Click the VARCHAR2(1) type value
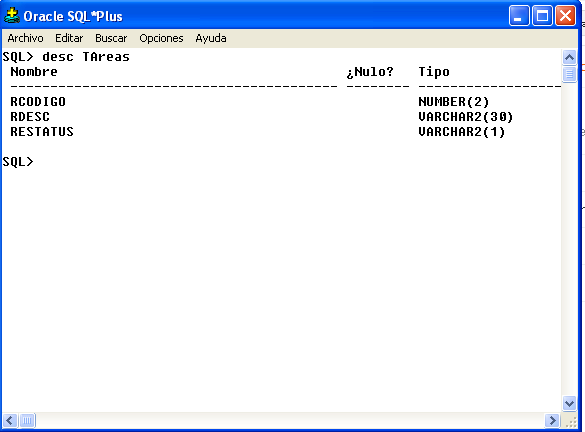585x432 pixels. [x=462, y=132]
